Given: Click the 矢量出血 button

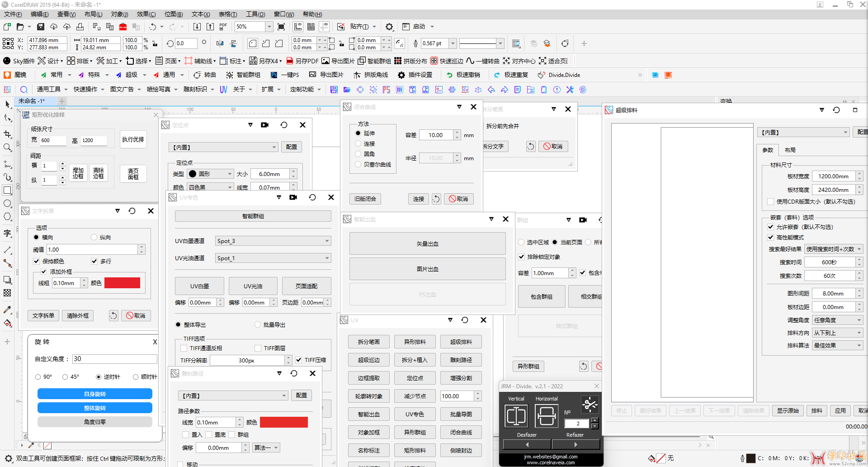Looking at the screenshot, I should [428, 244].
